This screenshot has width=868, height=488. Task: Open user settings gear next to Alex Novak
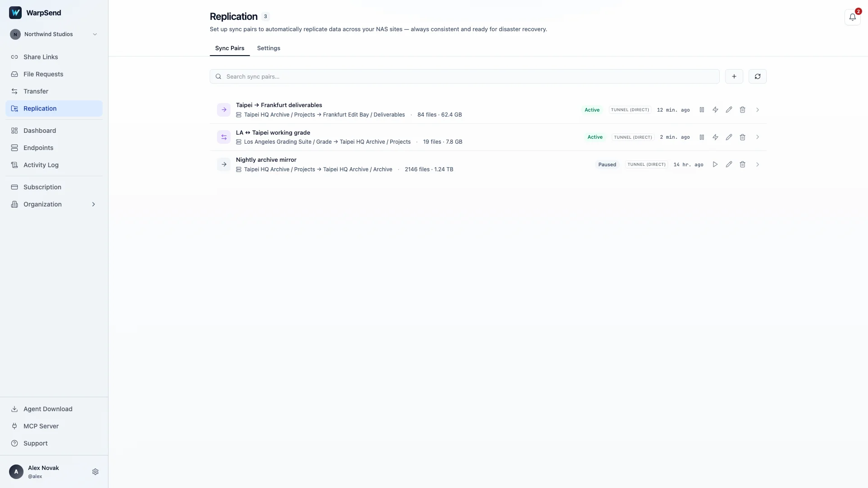click(x=95, y=472)
